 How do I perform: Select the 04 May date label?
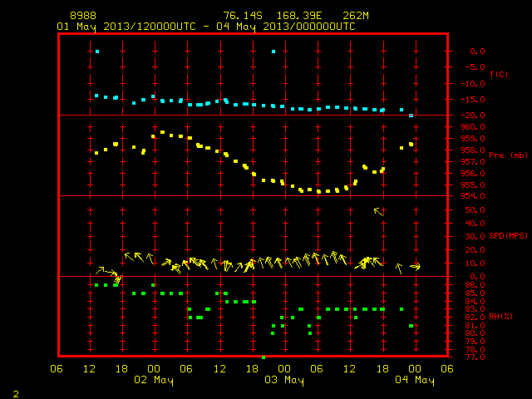[415, 380]
